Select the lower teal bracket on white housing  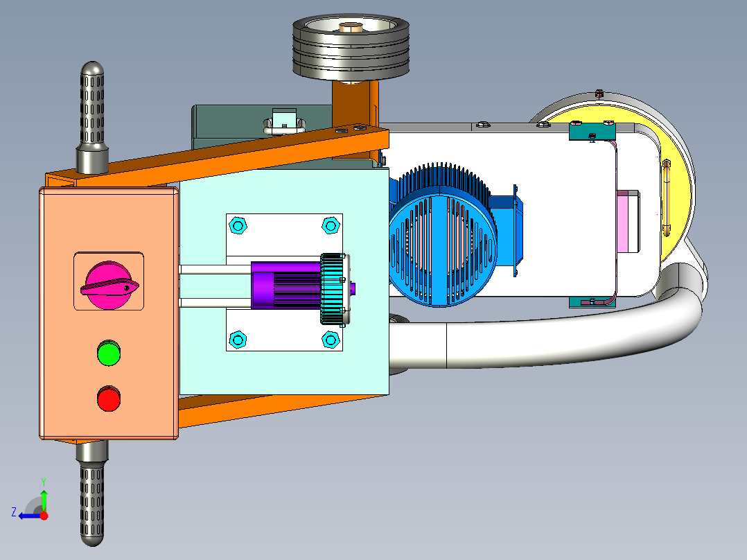tap(592, 301)
